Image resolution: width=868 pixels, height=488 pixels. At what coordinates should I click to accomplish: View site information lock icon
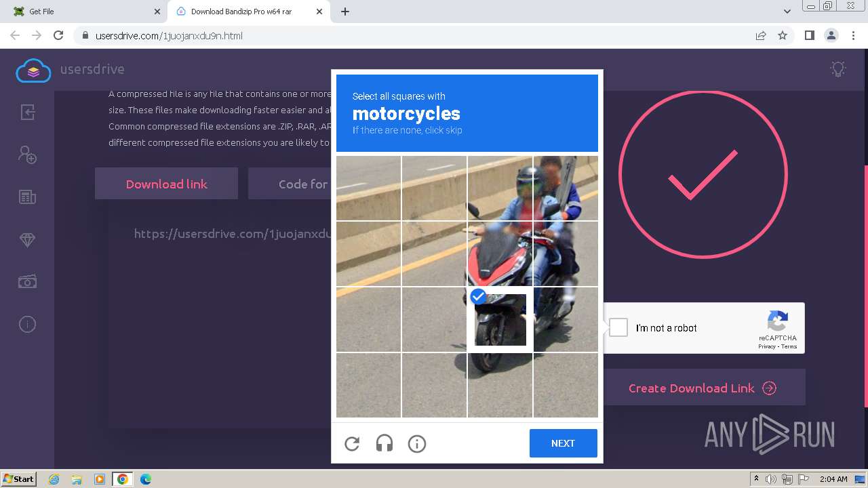pos(85,36)
